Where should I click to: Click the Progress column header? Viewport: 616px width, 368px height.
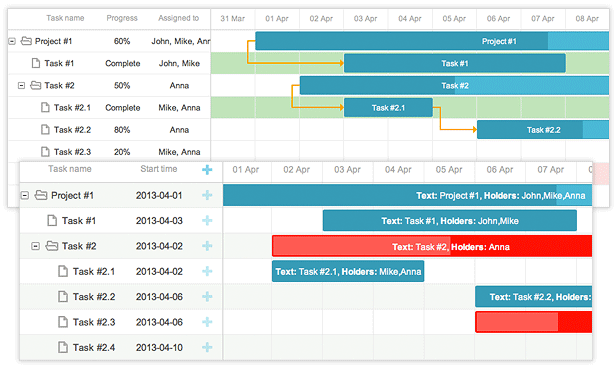coord(122,18)
